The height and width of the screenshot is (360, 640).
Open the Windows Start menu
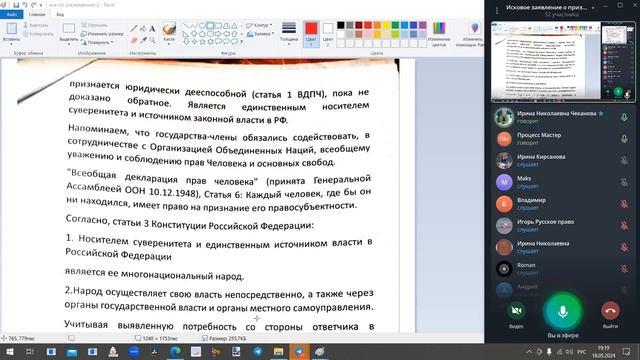pos(9,352)
